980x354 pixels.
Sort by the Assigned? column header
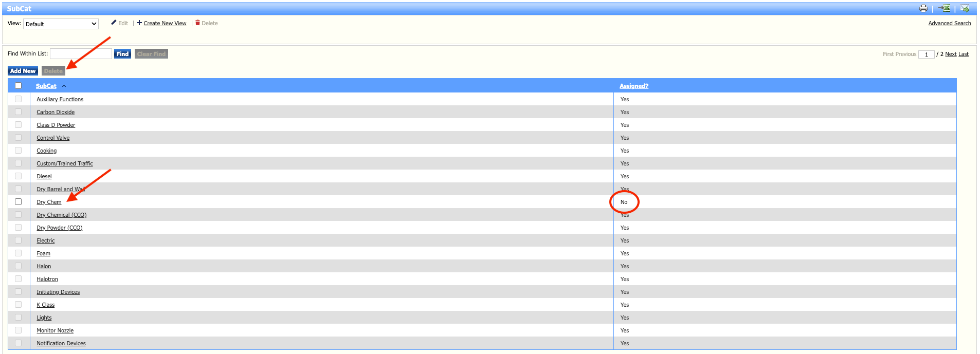click(633, 86)
